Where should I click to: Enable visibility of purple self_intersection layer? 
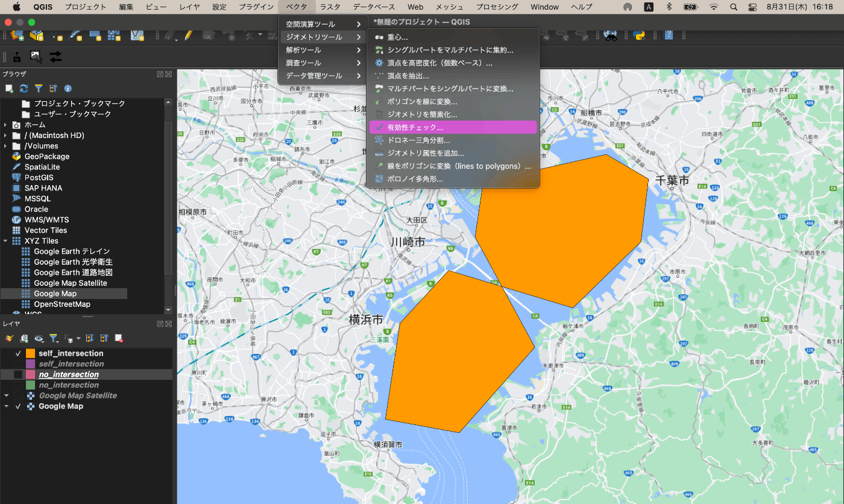18,364
